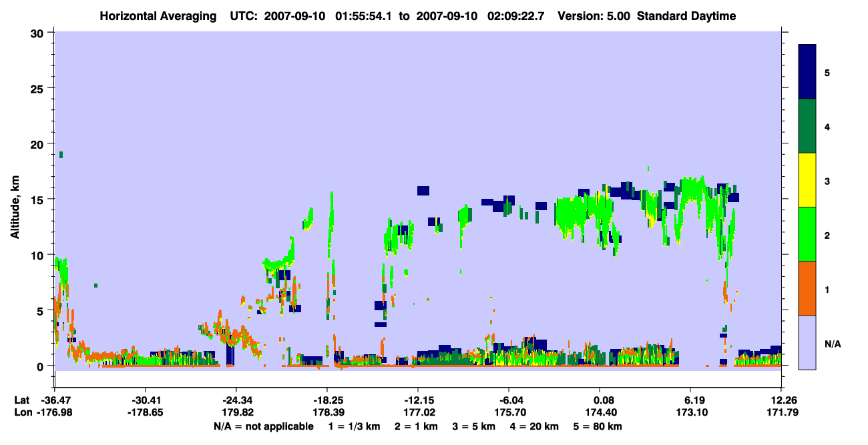Click the dark green colorbar segment labeled 4

click(x=807, y=126)
